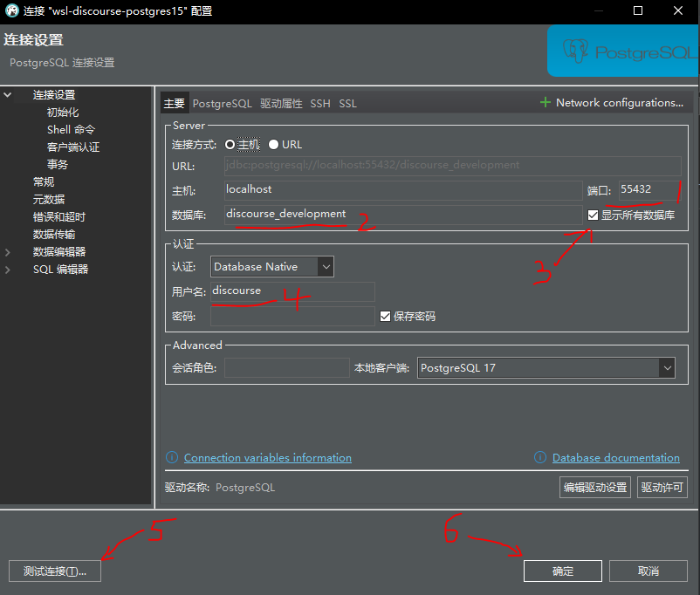Select 连接设置 in the settings tree
700x595 pixels.
54,94
